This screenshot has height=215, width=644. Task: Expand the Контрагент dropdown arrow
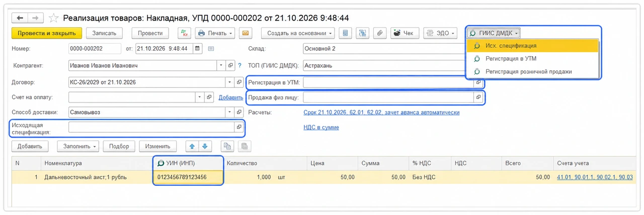[222, 65]
